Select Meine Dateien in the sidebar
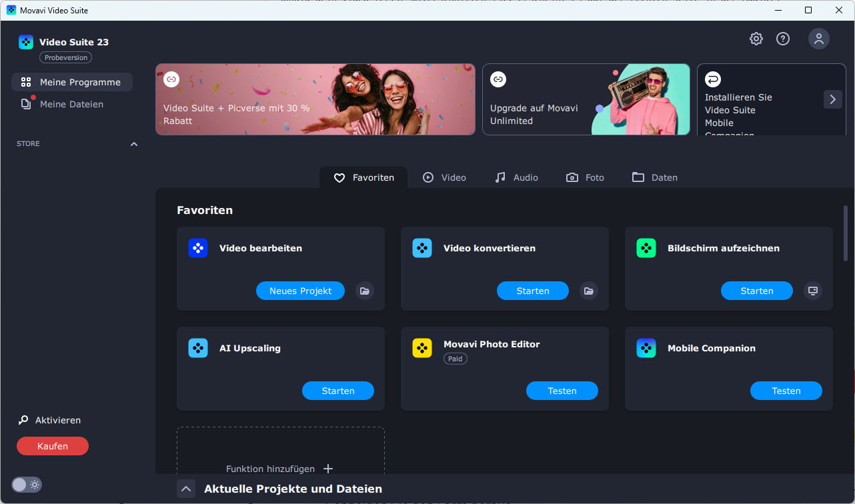The width and height of the screenshot is (855, 504). 72,104
